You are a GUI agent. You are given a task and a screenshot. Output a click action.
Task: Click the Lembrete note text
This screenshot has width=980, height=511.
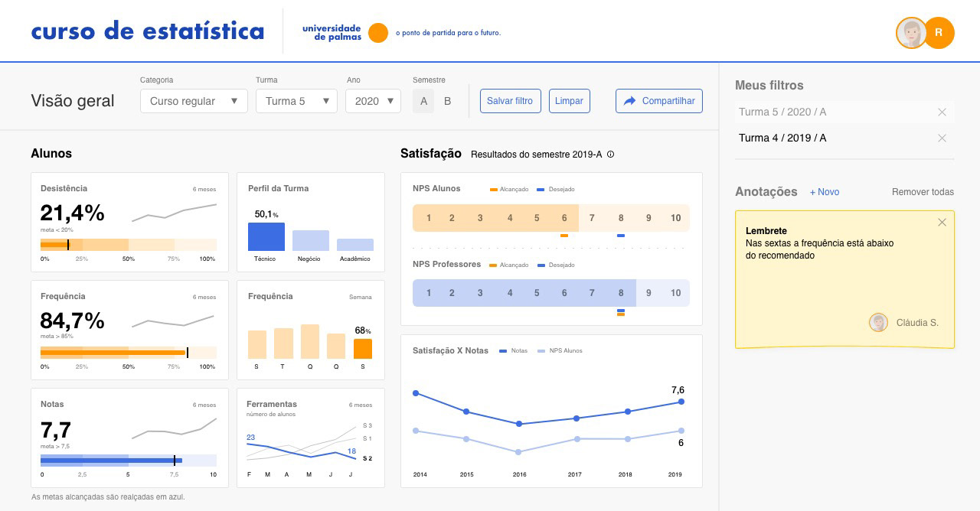click(x=819, y=243)
